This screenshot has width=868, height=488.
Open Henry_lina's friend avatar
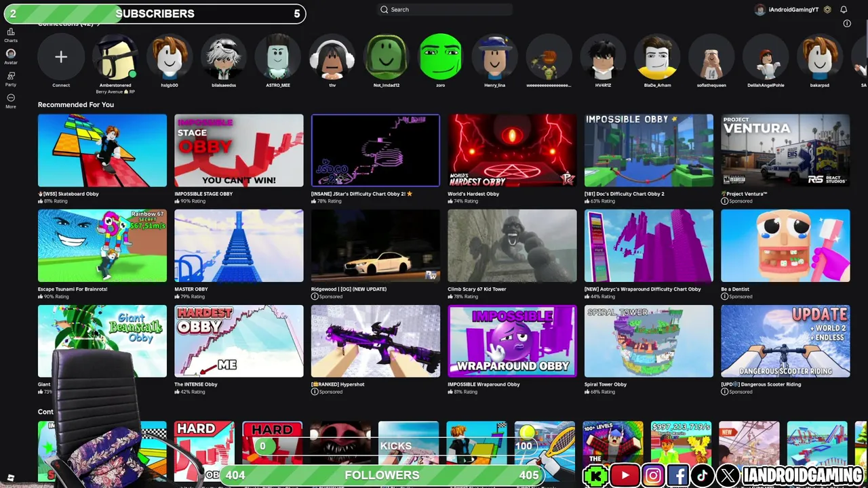click(495, 57)
